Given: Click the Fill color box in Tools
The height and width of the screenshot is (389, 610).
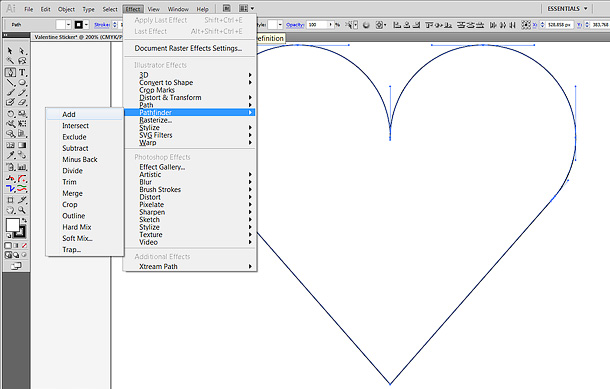Looking at the screenshot, I should click(x=12, y=225).
